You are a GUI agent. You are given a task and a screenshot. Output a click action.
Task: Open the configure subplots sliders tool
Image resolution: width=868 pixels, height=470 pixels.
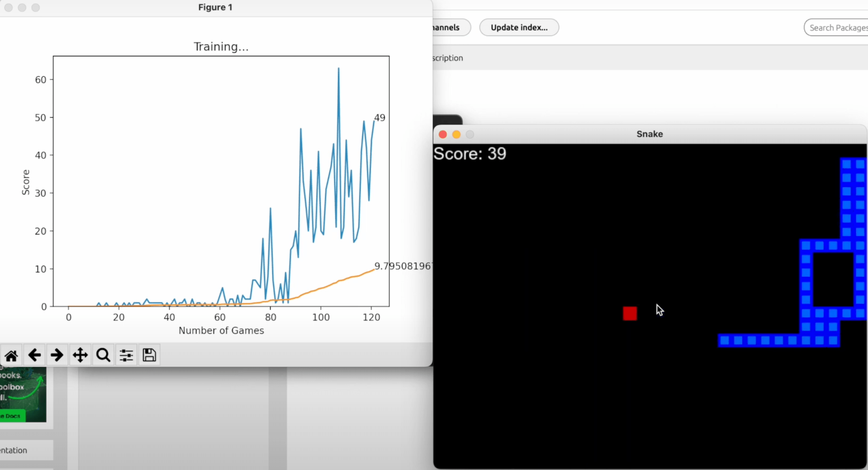[x=126, y=356]
